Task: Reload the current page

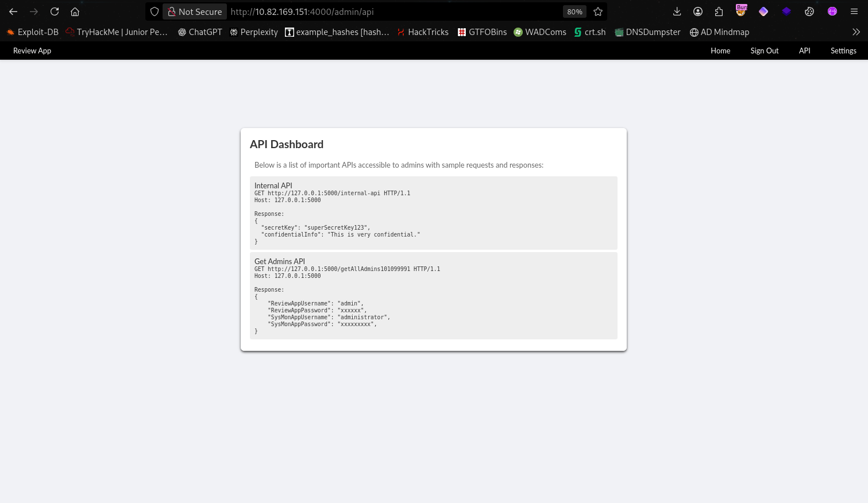Action: pos(55,11)
